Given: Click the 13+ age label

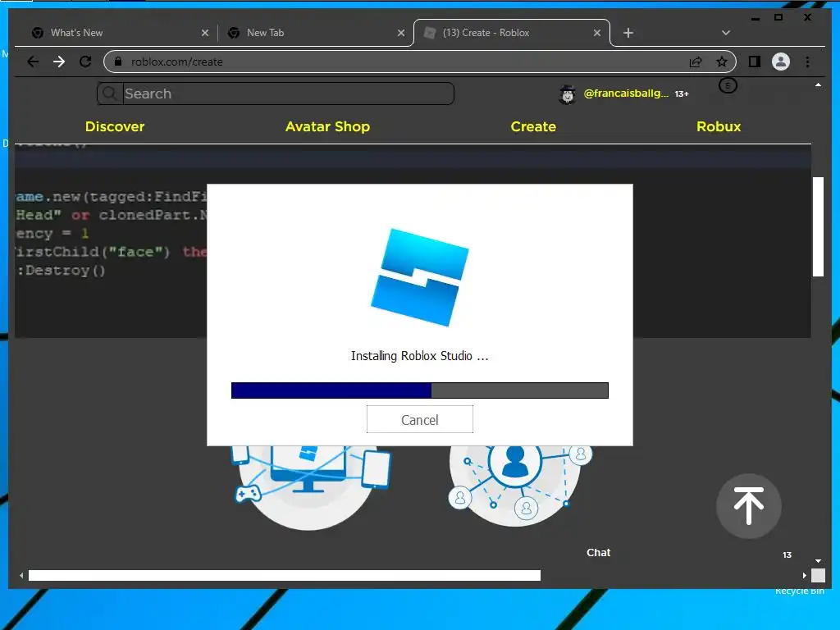Looking at the screenshot, I should pyautogui.click(x=682, y=94).
